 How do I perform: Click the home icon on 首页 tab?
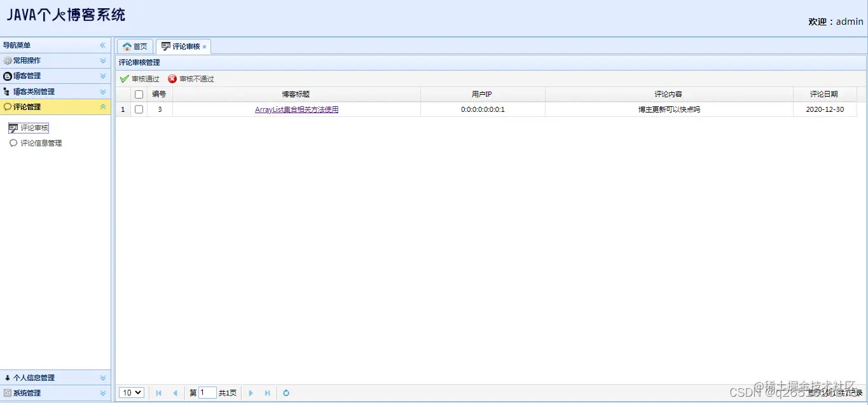coord(127,46)
